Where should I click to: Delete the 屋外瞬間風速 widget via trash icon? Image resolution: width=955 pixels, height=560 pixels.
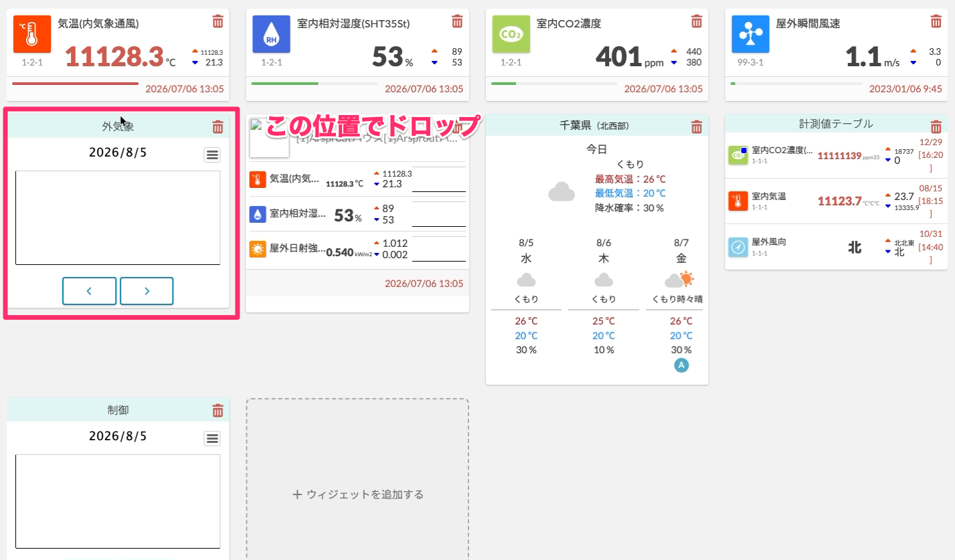click(x=936, y=21)
